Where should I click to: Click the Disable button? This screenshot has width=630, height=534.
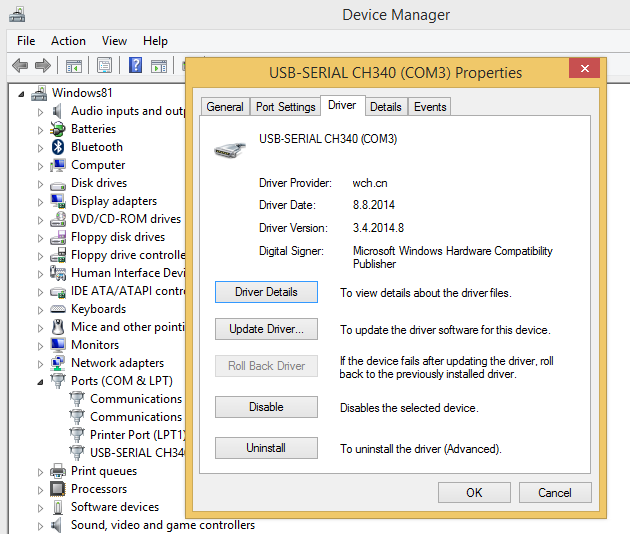[x=266, y=407]
